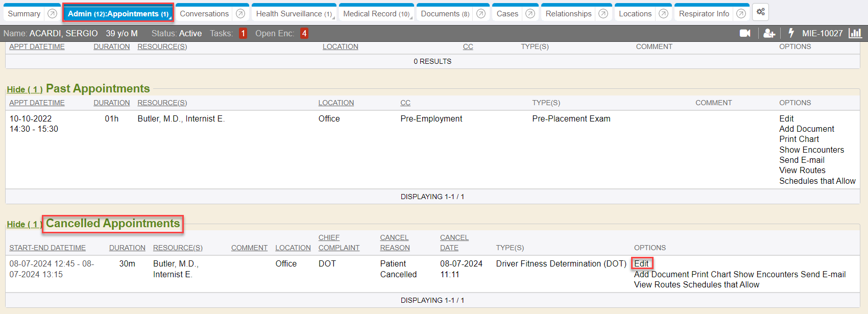
Task: Click Print Chart for the past appointment
Action: [799, 139]
